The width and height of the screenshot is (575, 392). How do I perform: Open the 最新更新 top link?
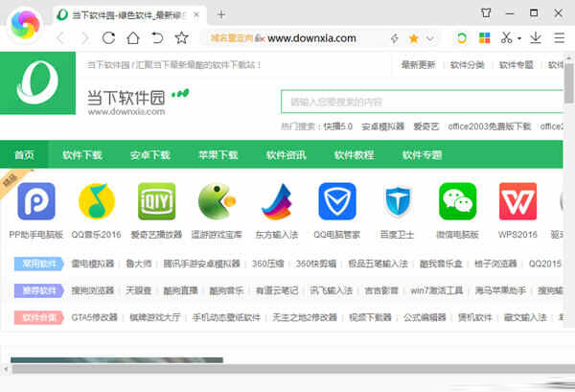[x=418, y=65]
